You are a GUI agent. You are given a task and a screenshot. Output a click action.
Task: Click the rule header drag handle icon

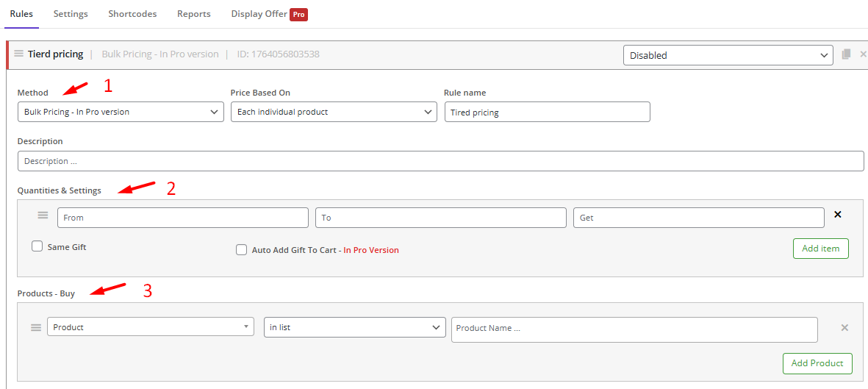tap(18, 54)
